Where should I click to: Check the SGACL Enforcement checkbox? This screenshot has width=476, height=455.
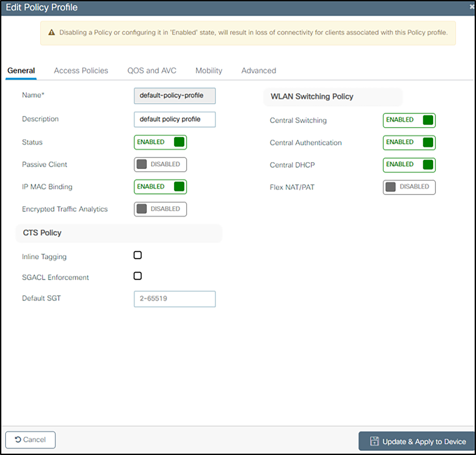point(138,276)
